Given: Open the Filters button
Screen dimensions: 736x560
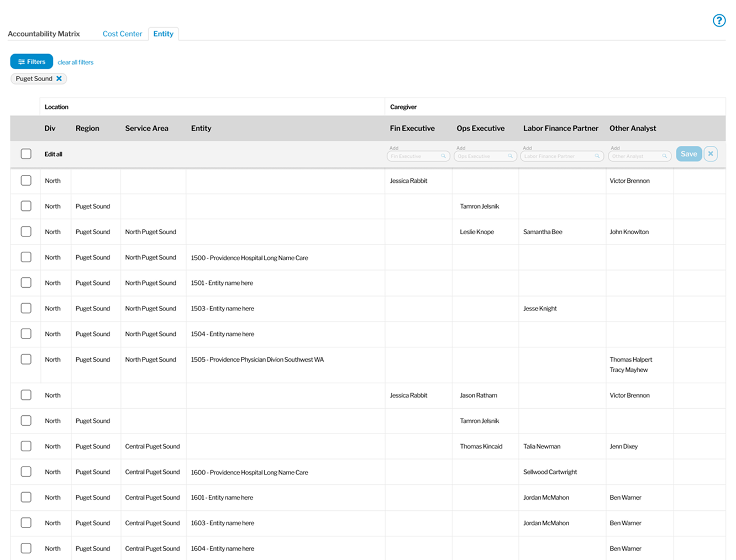Looking at the screenshot, I should [31, 62].
